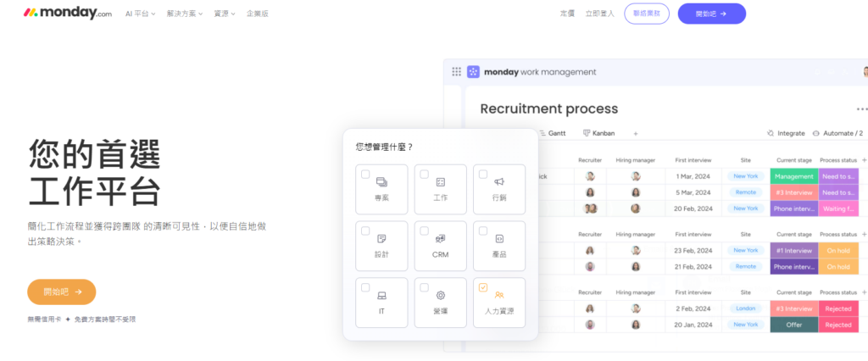868x361 pixels.
Task: Click the 您想管理什麼？ heading
Action: (x=385, y=147)
